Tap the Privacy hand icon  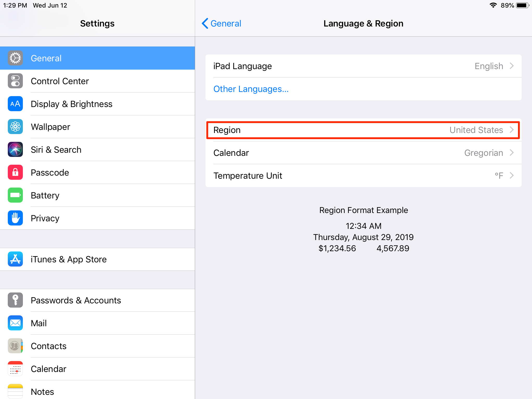tap(15, 218)
